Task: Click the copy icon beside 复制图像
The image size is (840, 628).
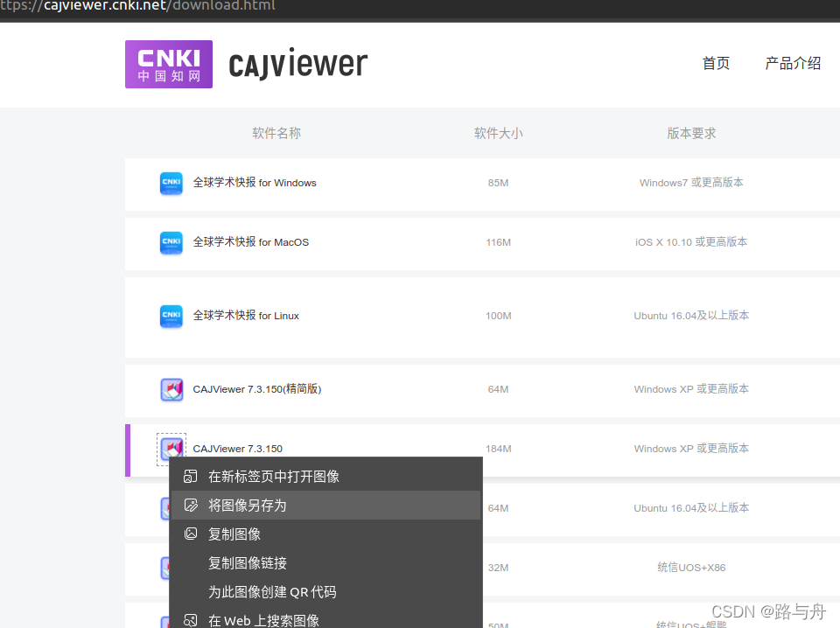Action: coord(191,534)
